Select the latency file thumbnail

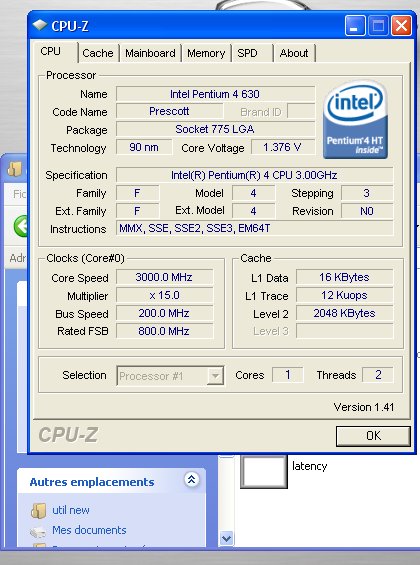tap(264, 471)
